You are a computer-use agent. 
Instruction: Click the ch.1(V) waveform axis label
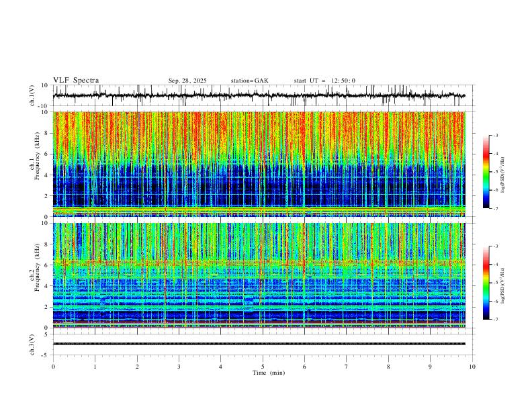pyautogui.click(x=32, y=95)
